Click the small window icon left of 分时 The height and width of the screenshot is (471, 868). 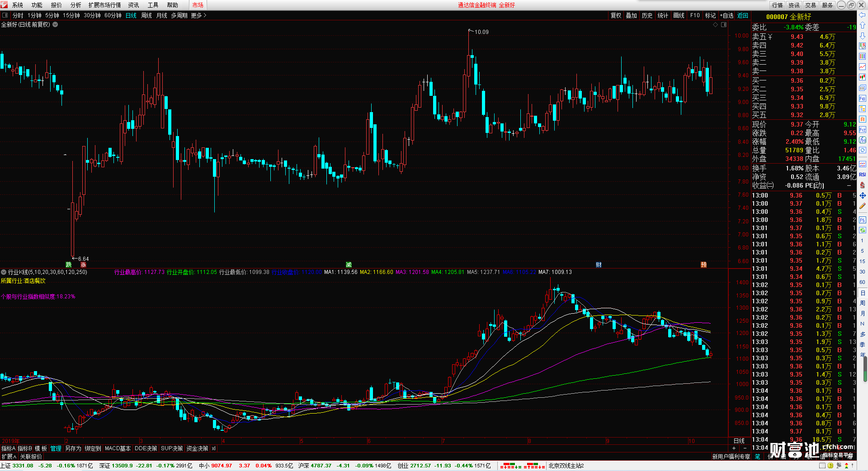point(5,15)
